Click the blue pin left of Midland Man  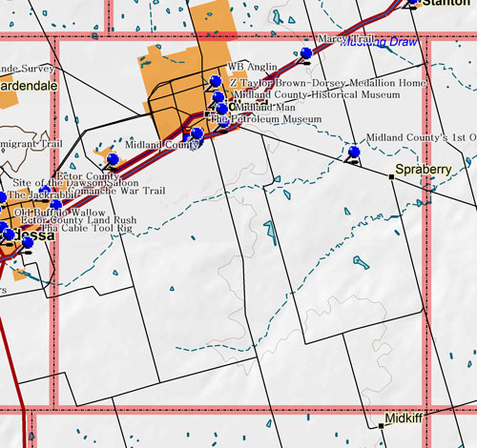221,109
